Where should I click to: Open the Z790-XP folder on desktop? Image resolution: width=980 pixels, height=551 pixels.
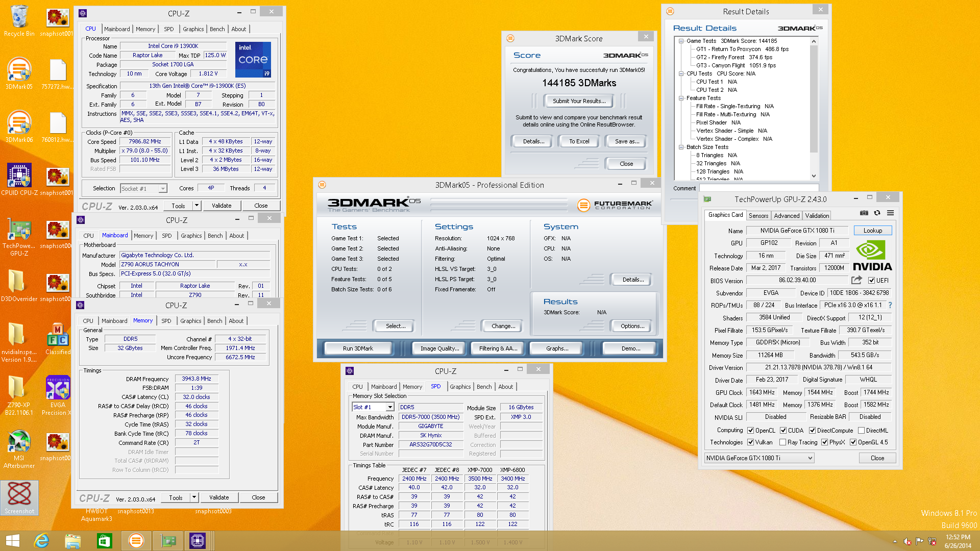(19, 396)
